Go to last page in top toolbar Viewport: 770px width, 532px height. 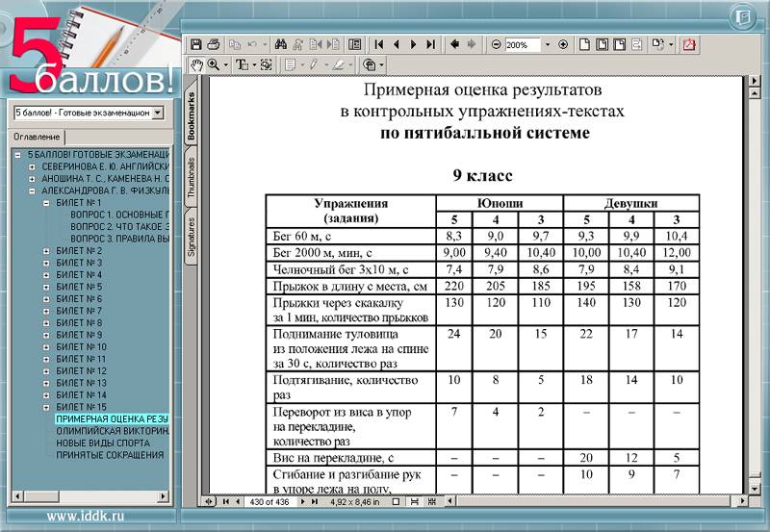pos(430,44)
